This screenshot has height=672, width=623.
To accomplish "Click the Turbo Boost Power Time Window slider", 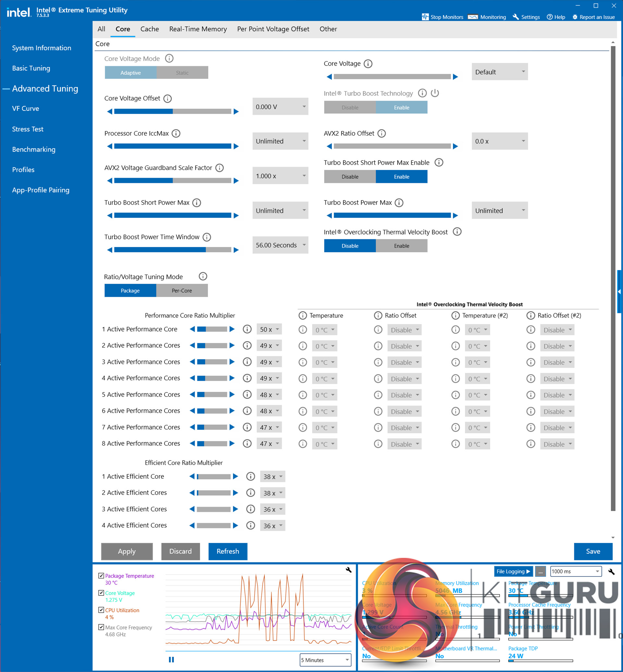I will 173,250.
